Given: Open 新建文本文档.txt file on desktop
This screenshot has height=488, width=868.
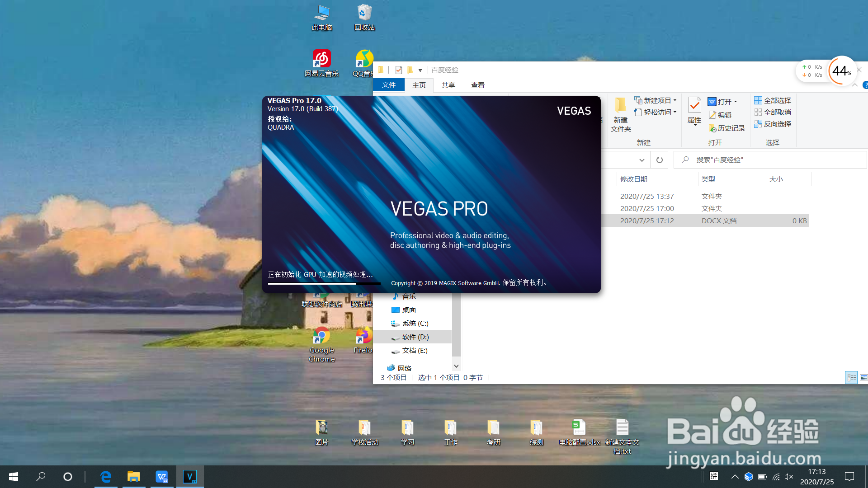Looking at the screenshot, I should pyautogui.click(x=622, y=436).
